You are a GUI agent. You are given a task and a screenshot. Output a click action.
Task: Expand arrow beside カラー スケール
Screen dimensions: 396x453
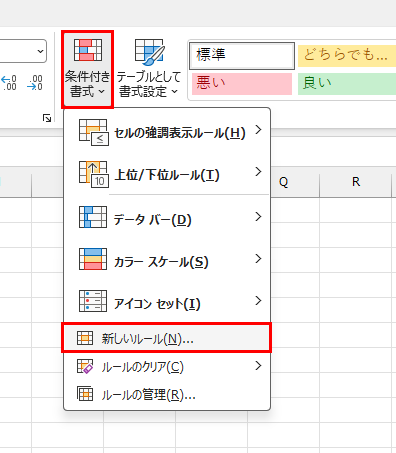(258, 259)
